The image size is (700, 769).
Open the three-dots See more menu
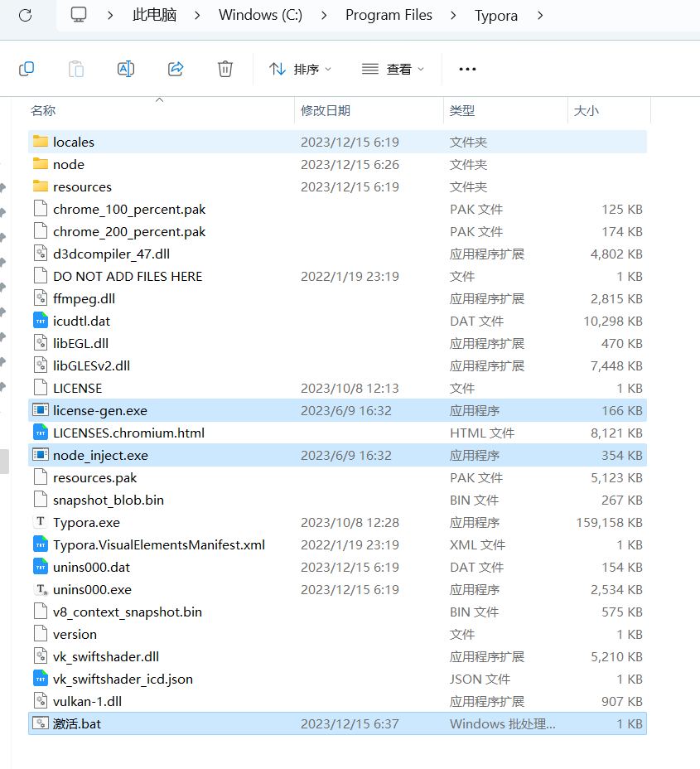coord(467,69)
